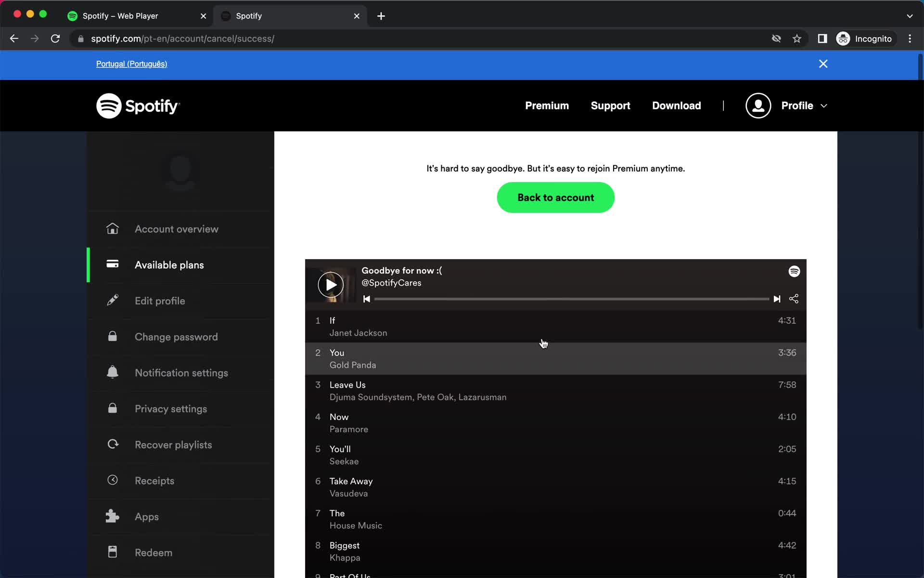
Task: Click the Edit profile sidebar icon
Action: (x=112, y=301)
